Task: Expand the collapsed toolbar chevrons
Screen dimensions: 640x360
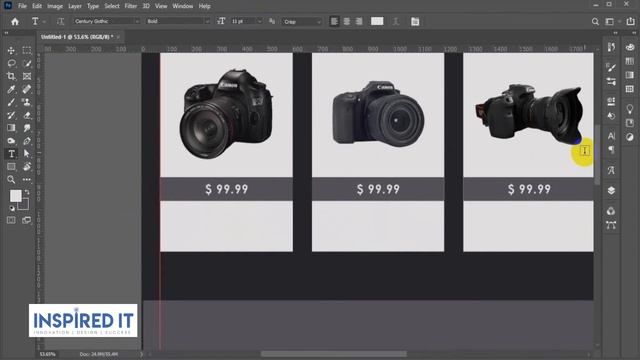Action: coord(7,33)
